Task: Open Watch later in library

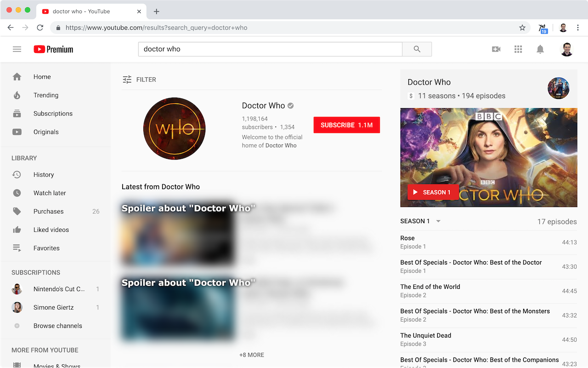Action: point(56,193)
